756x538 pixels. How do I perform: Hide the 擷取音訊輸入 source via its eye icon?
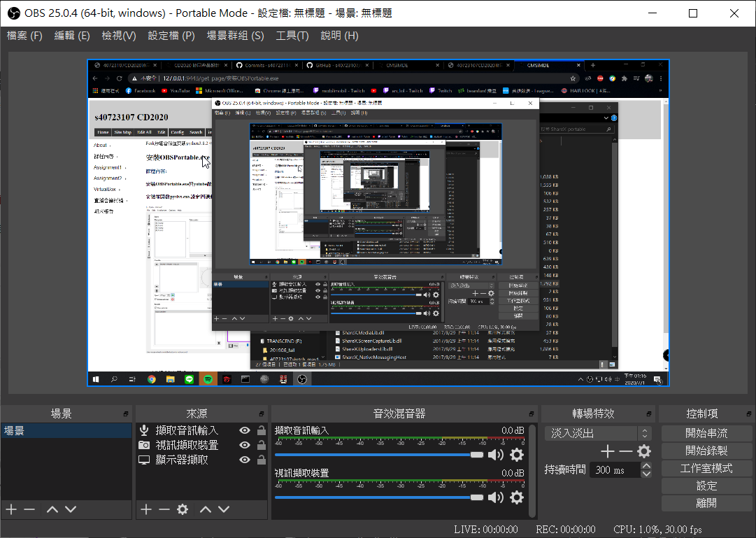point(245,431)
